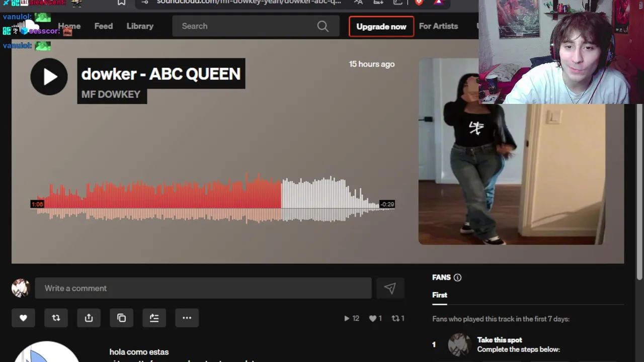Click your profile avatar beside the comment box
This screenshot has height=362, width=644.
point(21,288)
